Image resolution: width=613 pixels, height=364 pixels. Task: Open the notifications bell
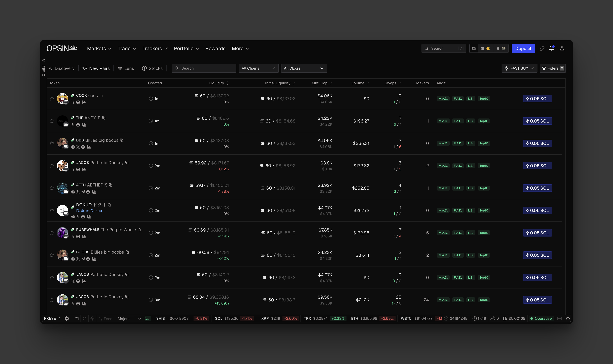[551, 48]
